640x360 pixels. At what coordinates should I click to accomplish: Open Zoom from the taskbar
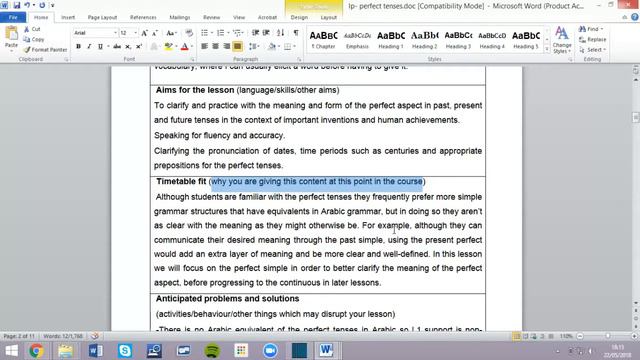pos(270,351)
